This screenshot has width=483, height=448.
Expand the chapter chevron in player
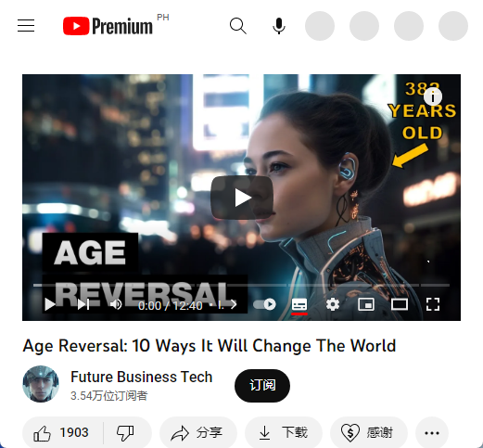pos(234,305)
